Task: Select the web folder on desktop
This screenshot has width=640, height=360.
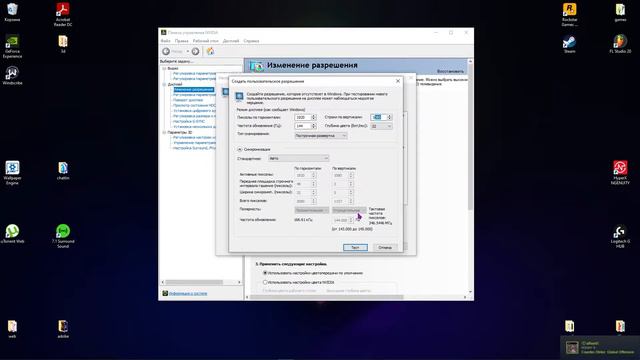Action: pyautogui.click(x=12, y=329)
